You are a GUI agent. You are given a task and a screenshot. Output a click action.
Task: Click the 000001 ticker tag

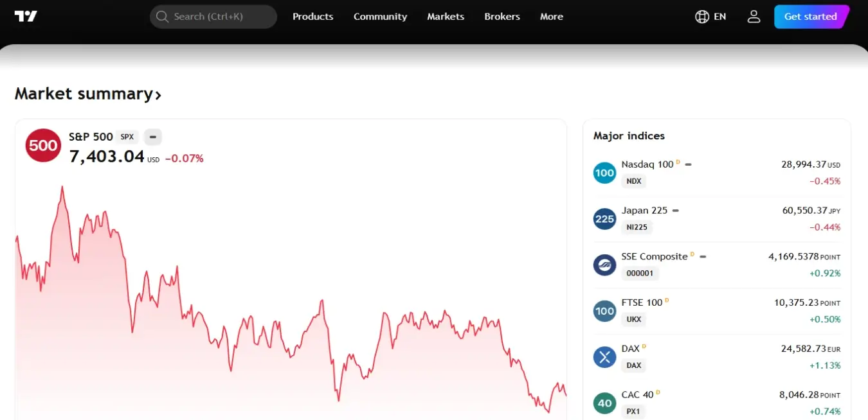coord(640,274)
